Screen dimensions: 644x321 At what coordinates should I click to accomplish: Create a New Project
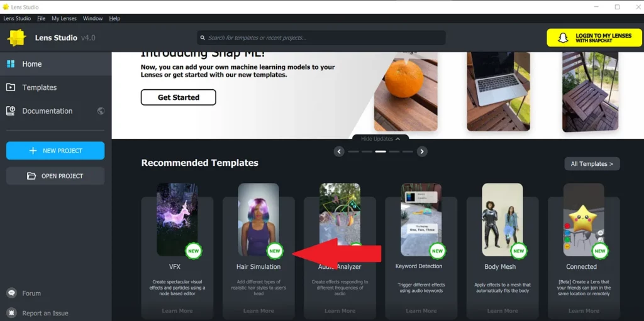(x=55, y=151)
